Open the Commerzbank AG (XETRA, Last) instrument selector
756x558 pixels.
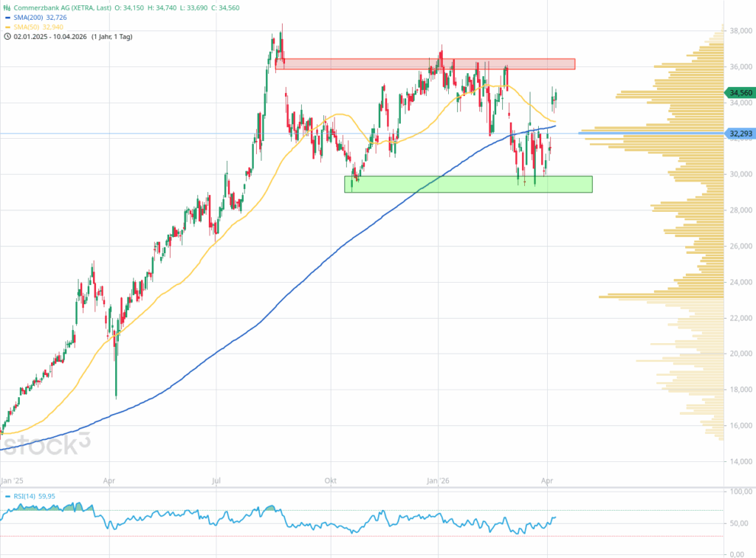click(63, 7)
